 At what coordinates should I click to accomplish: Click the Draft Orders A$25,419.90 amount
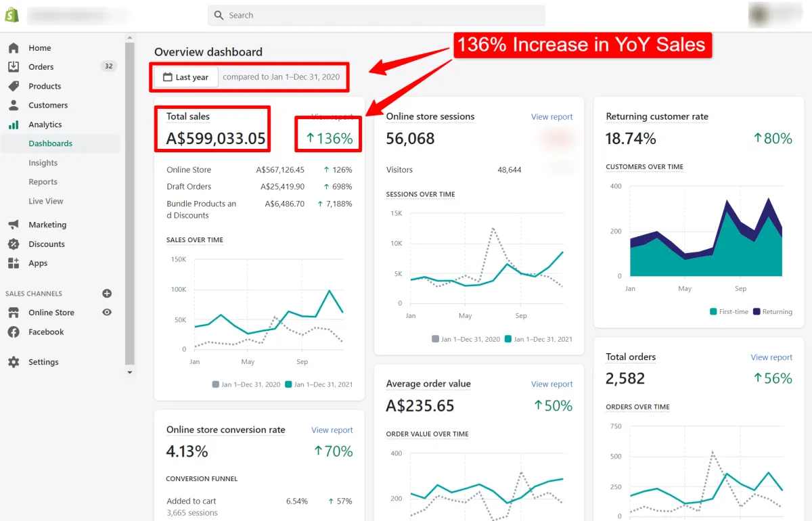[x=283, y=187]
